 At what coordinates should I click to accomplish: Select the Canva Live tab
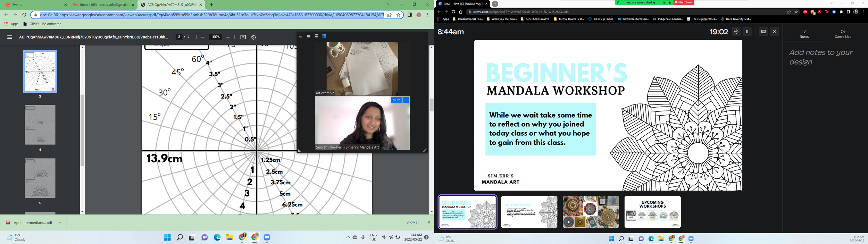point(843,34)
